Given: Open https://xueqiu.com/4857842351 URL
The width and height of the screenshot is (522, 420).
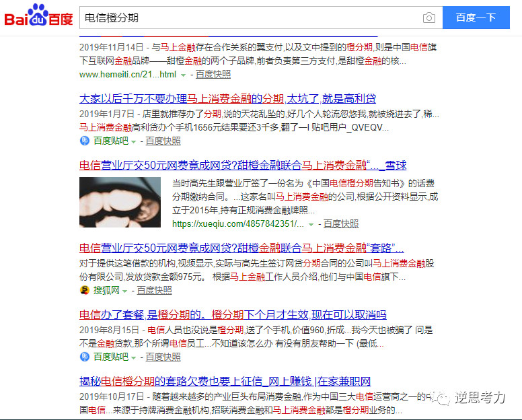Looking at the screenshot, I should click(x=238, y=224).
